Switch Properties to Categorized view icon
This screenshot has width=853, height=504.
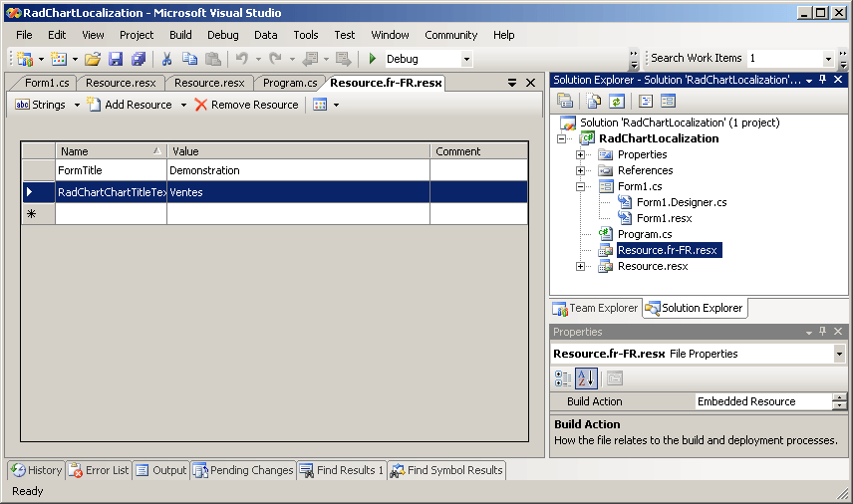click(563, 378)
